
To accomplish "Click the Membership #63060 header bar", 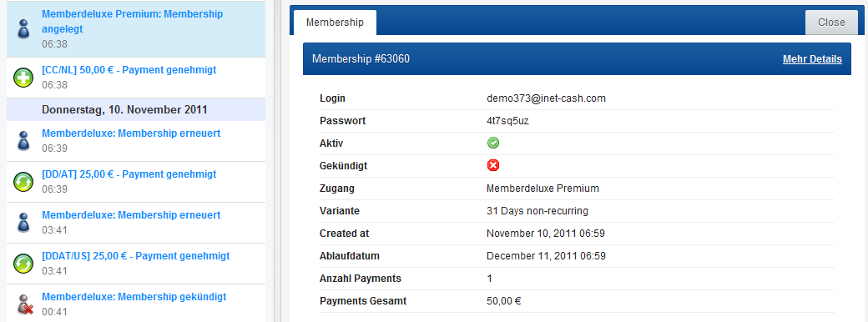I will tap(577, 58).
